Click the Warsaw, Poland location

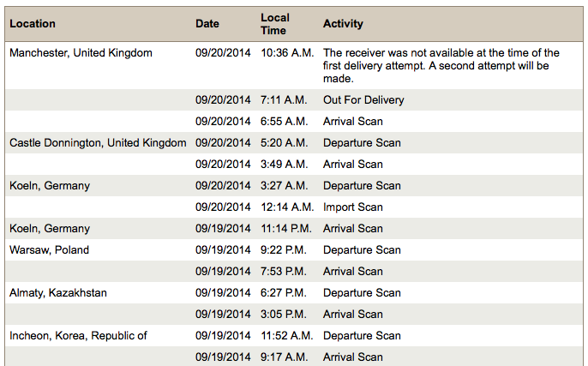tap(49, 250)
